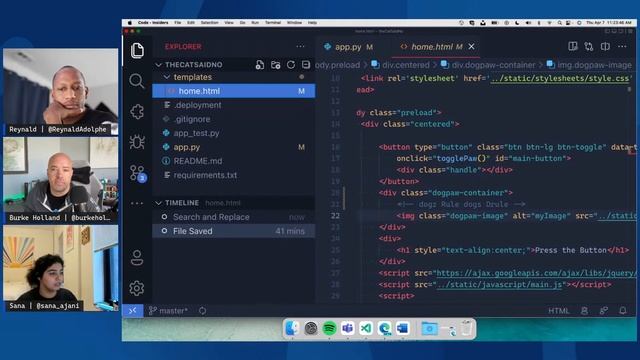Open Trash from the Dock
640x360 pixels.
pos(467,328)
